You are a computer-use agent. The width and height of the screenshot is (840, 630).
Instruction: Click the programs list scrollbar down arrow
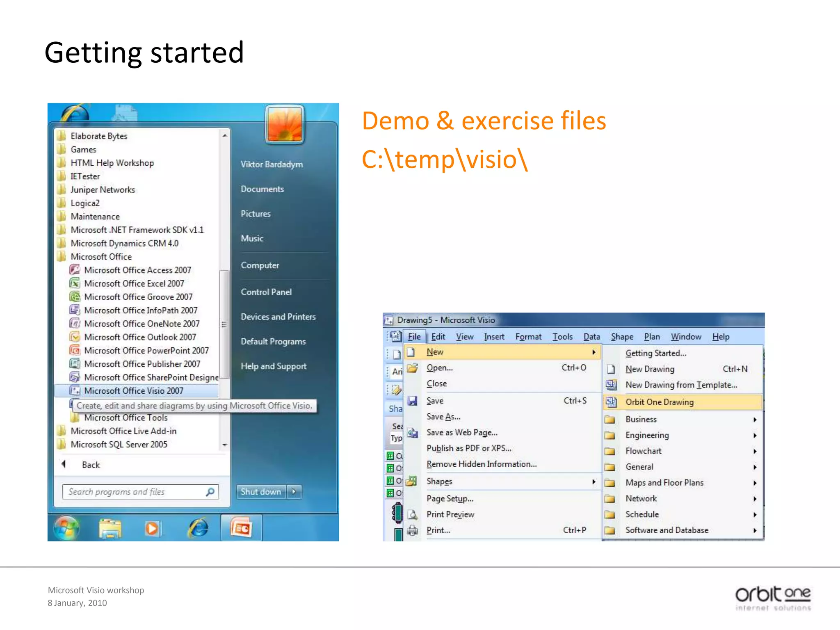pos(224,445)
